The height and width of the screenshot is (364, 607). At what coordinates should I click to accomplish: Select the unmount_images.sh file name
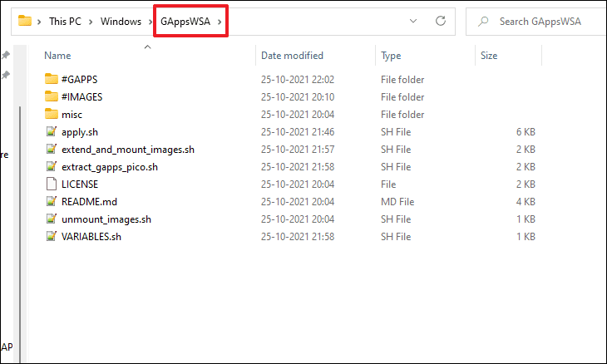coord(106,219)
